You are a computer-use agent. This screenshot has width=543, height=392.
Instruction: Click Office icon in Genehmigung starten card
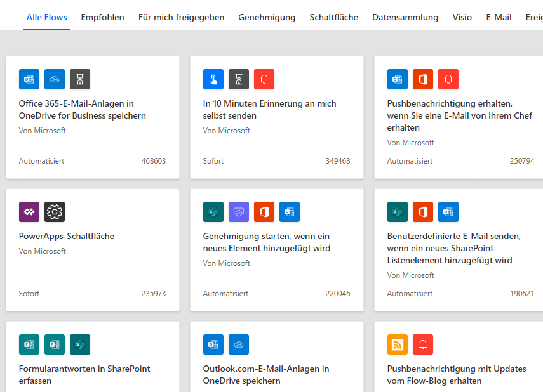[264, 212]
